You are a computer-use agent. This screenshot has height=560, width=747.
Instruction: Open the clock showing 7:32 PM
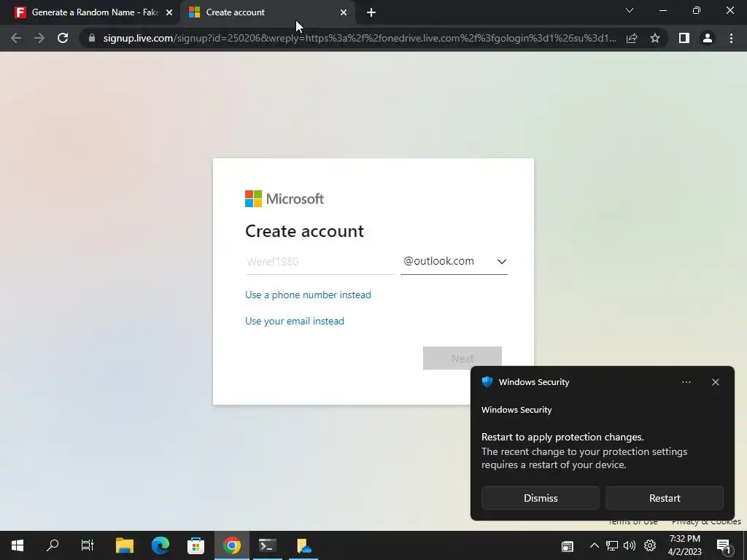[684, 545]
